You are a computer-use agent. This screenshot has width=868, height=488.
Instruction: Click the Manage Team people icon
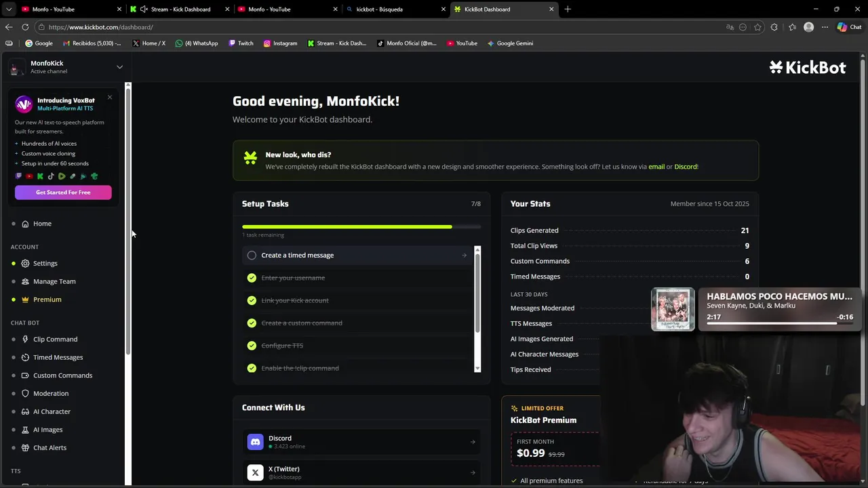coord(25,281)
